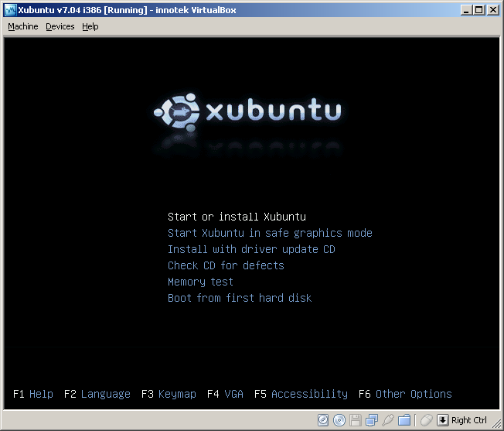Select Install with driver update CD
This screenshot has height=431, width=504.
click(x=251, y=249)
